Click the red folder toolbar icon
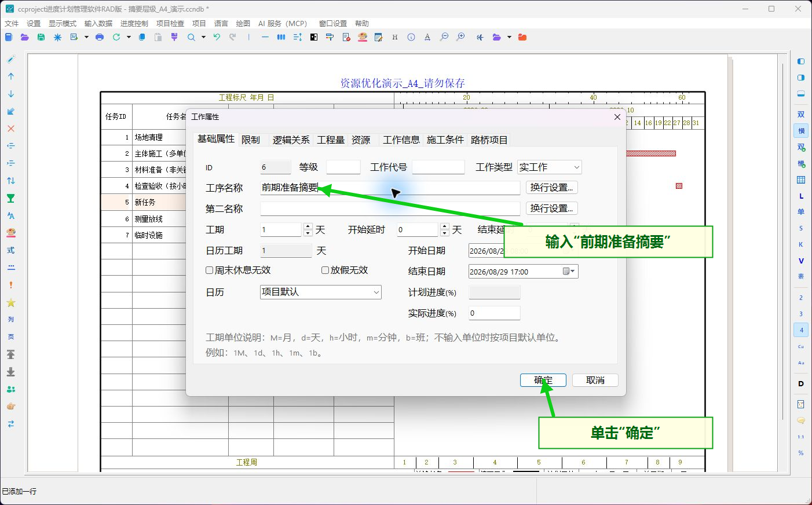This screenshot has height=505, width=812. 522,37
